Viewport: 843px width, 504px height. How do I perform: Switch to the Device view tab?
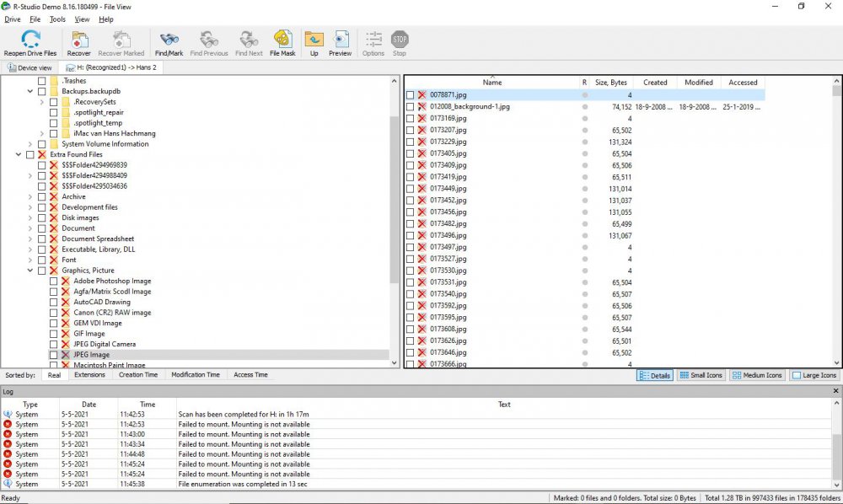30,67
